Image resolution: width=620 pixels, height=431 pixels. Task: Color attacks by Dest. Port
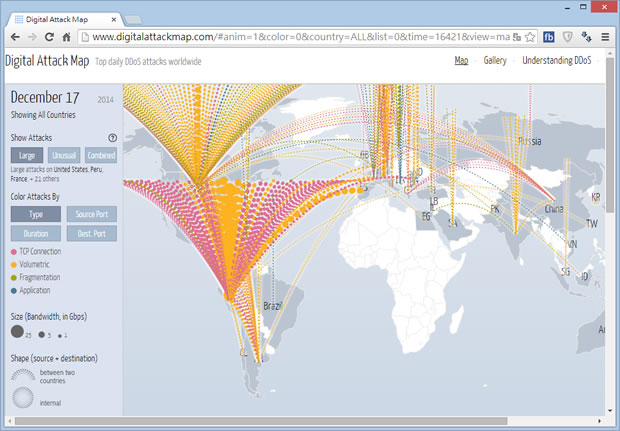click(x=91, y=233)
